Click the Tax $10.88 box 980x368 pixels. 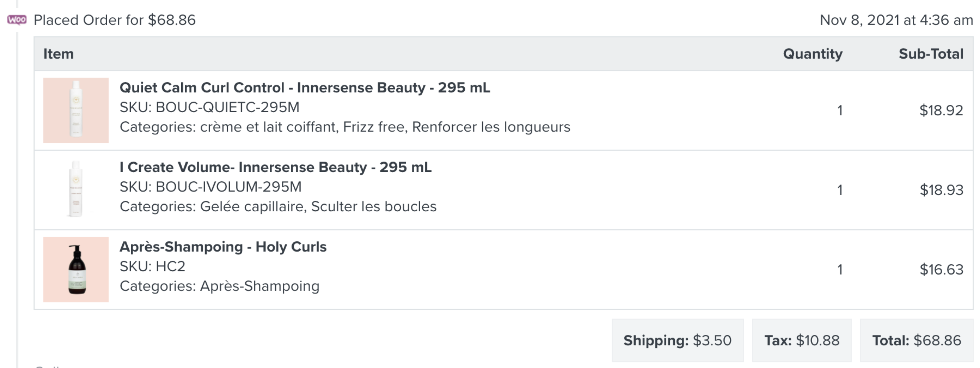tap(802, 341)
